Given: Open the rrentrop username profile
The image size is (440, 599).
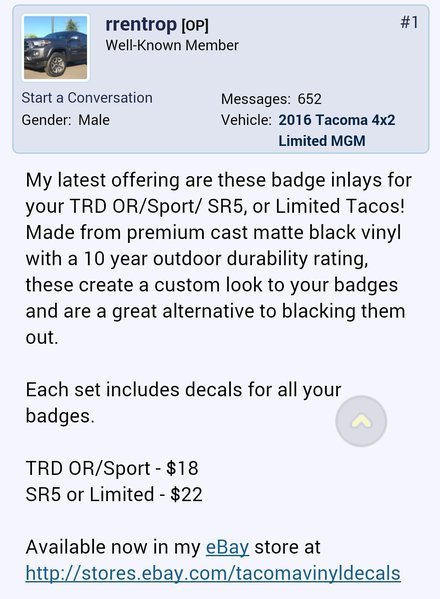Looking at the screenshot, I should [x=141, y=24].
